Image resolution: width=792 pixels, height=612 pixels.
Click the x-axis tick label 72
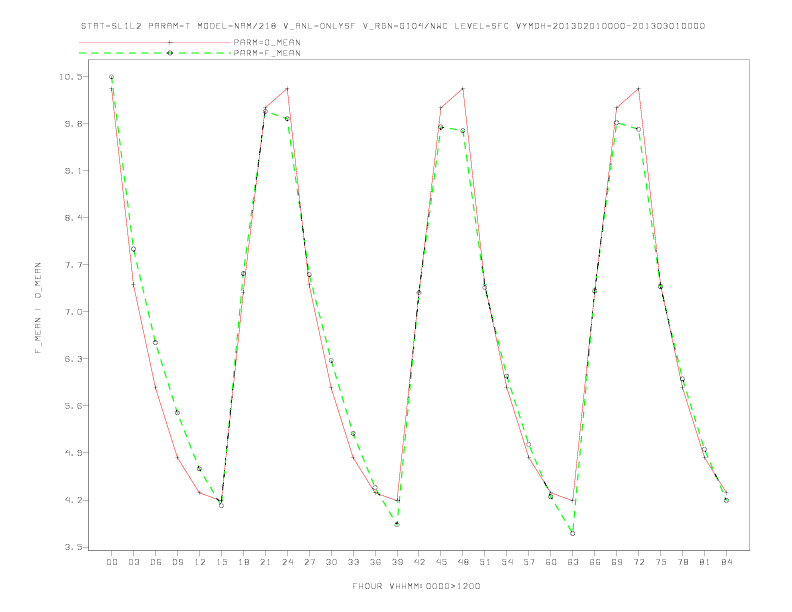[x=638, y=562]
